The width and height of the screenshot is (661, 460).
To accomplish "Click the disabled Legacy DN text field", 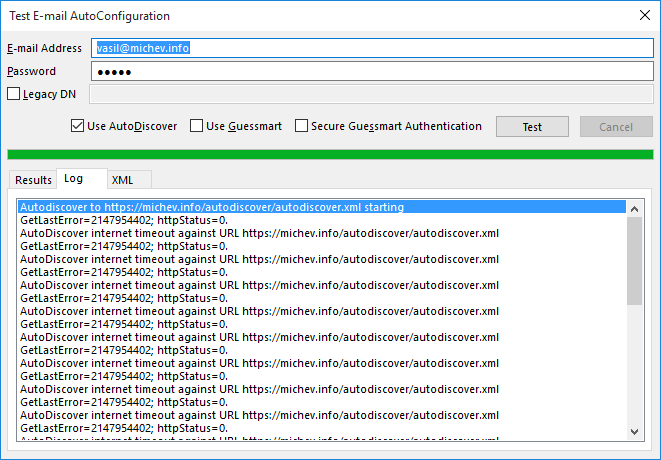I will [372, 95].
